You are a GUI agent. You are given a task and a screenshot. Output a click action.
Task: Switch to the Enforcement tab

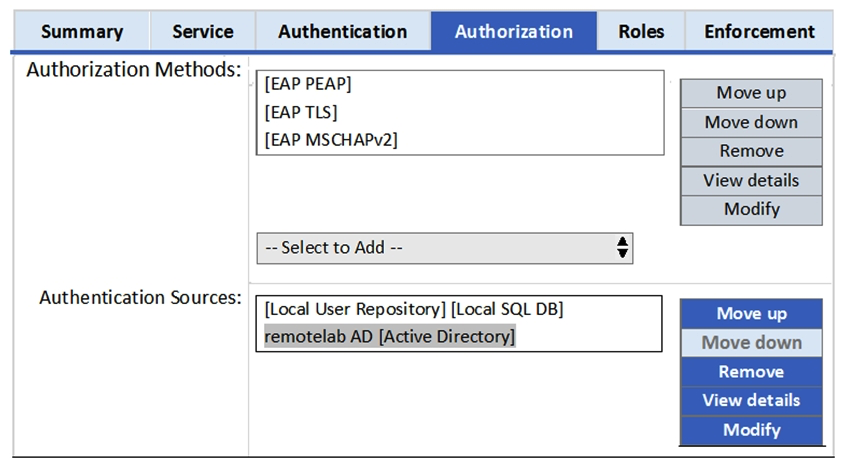(759, 31)
